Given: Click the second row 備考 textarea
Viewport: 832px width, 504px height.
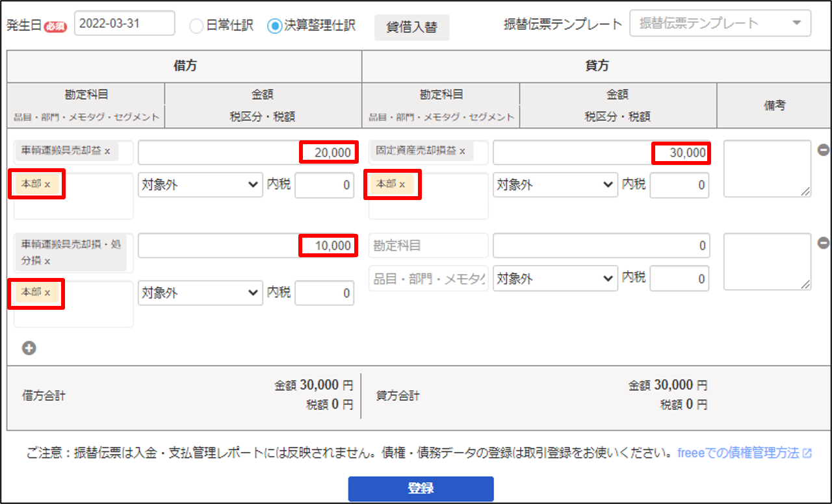Looking at the screenshot, I should click(x=767, y=261).
